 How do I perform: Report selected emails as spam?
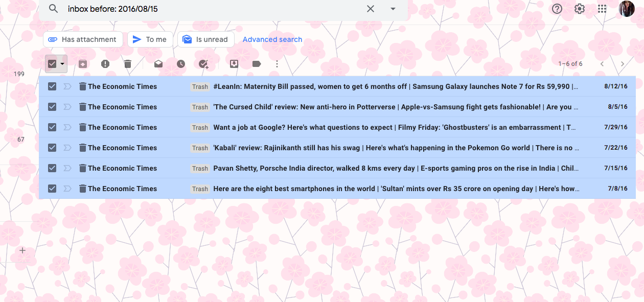point(105,64)
